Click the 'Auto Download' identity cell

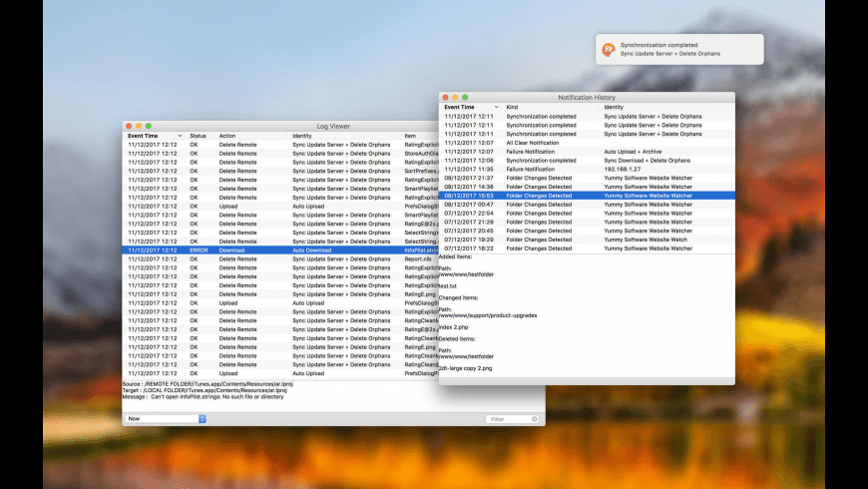pyautogui.click(x=311, y=250)
